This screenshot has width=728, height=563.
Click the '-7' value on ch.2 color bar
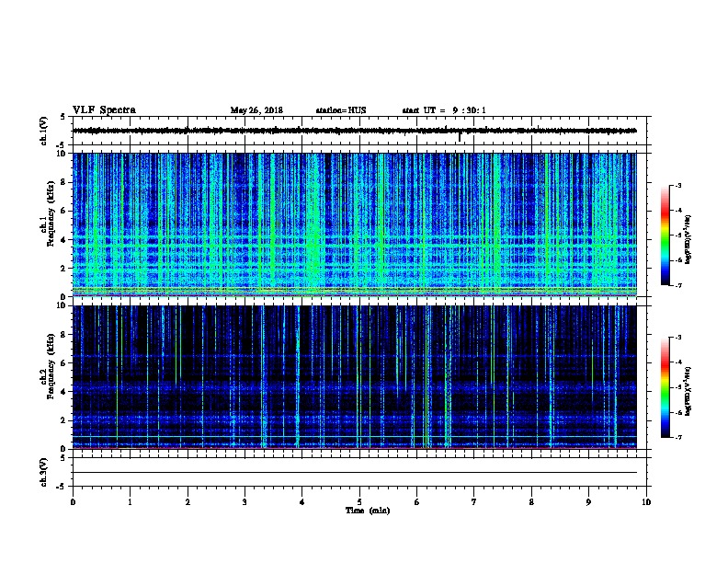click(x=677, y=438)
